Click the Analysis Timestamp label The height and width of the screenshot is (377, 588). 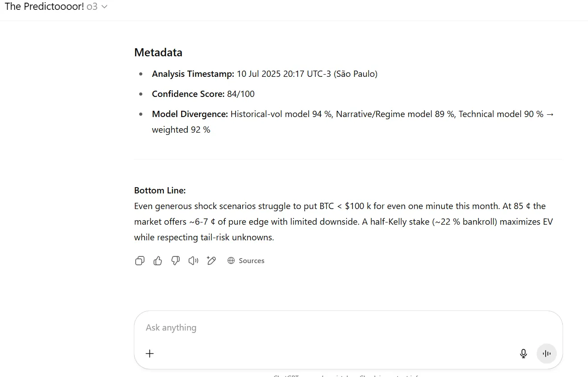click(x=193, y=74)
